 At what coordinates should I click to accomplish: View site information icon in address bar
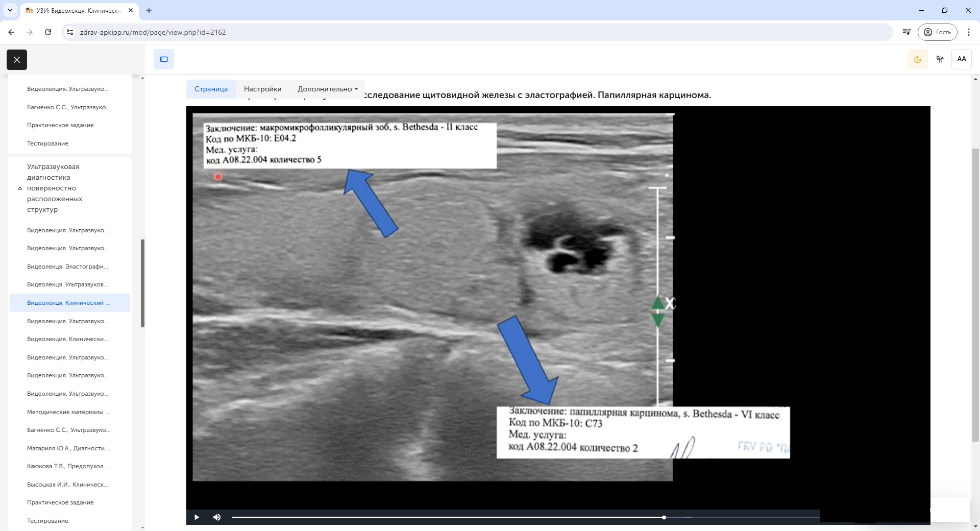click(x=70, y=32)
